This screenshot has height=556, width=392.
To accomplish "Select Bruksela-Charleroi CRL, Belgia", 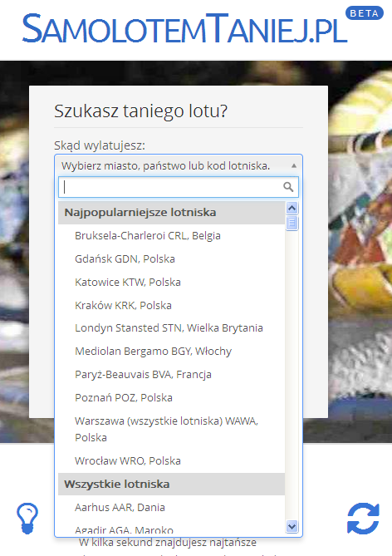I will coord(172,236).
